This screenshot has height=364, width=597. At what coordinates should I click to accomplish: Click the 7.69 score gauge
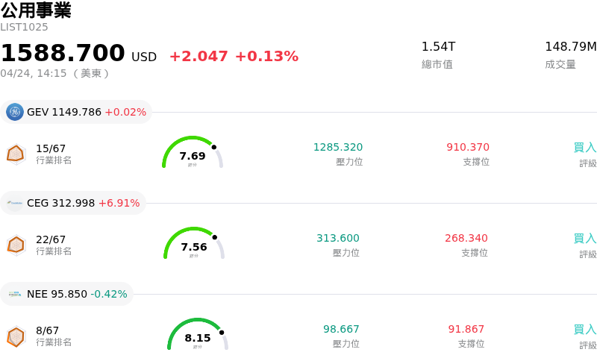tap(193, 153)
